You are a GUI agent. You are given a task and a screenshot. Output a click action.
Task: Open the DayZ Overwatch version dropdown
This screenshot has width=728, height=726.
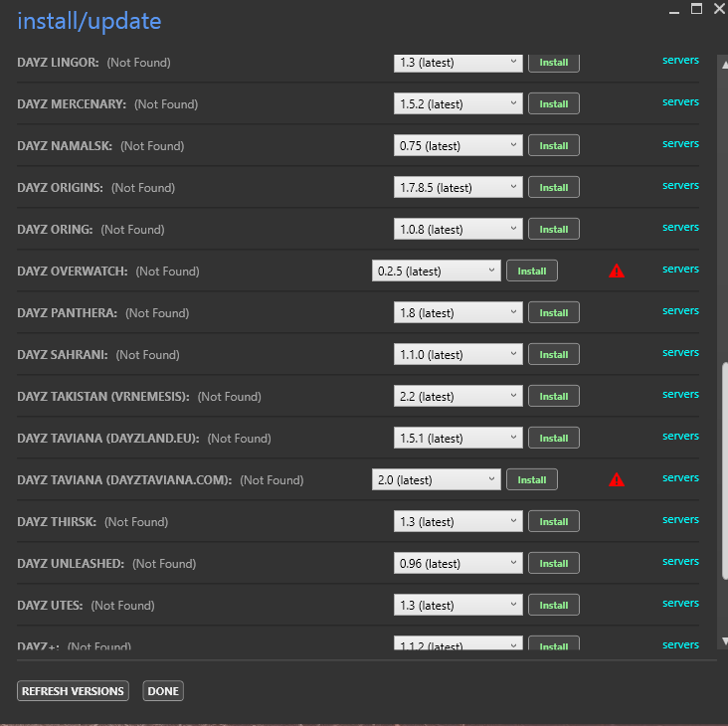click(436, 271)
